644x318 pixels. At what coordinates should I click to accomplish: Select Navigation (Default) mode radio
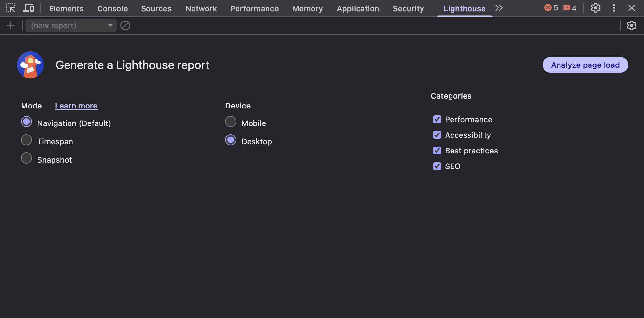coord(26,122)
